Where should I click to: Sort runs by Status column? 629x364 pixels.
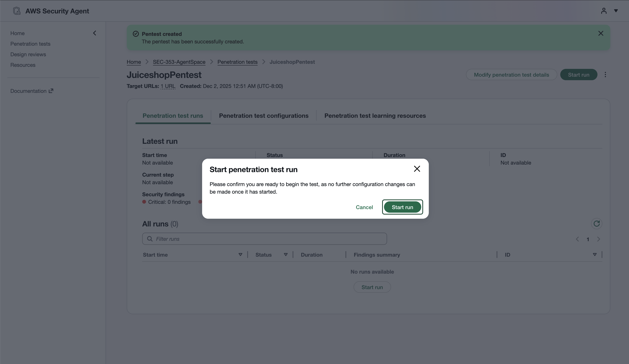point(286,255)
